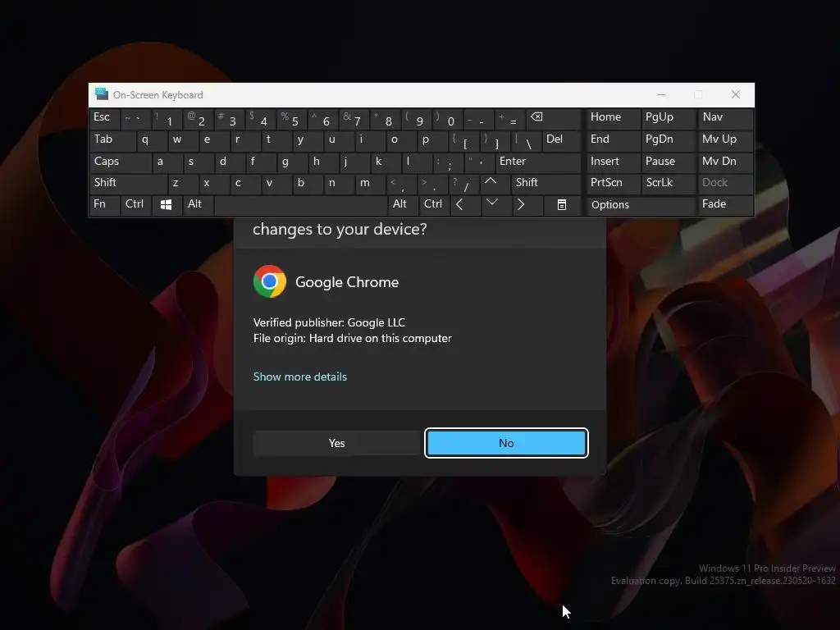Click the tilde backtick key
This screenshot has height=630, width=840.
tap(135, 118)
